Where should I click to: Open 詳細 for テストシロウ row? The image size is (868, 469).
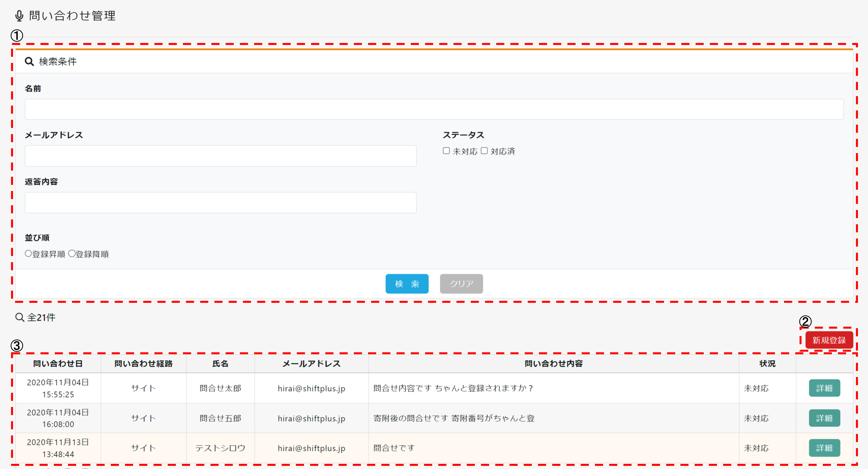pos(824,448)
